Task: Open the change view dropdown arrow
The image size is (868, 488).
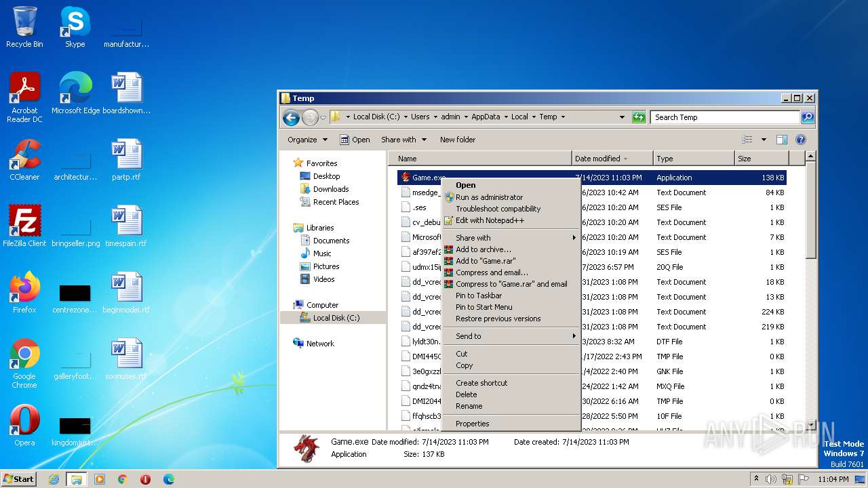Action: point(764,140)
